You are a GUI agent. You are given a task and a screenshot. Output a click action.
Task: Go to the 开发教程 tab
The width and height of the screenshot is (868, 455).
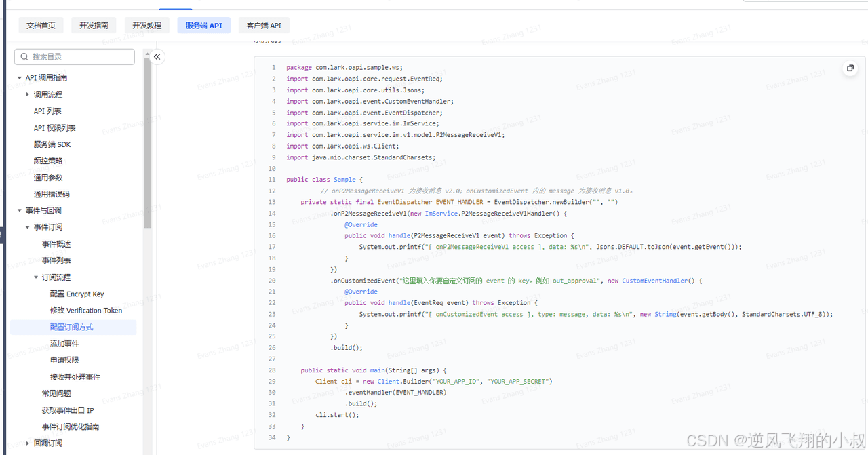click(146, 26)
